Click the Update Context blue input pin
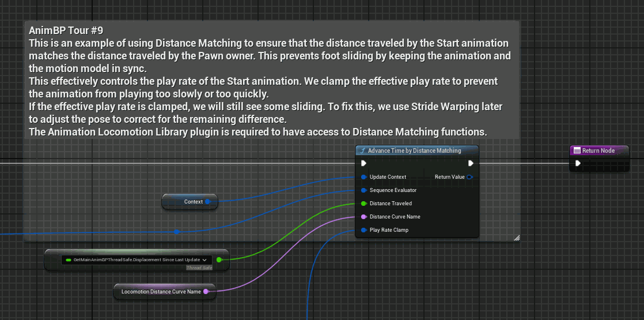The image size is (644, 320). pyautogui.click(x=363, y=177)
